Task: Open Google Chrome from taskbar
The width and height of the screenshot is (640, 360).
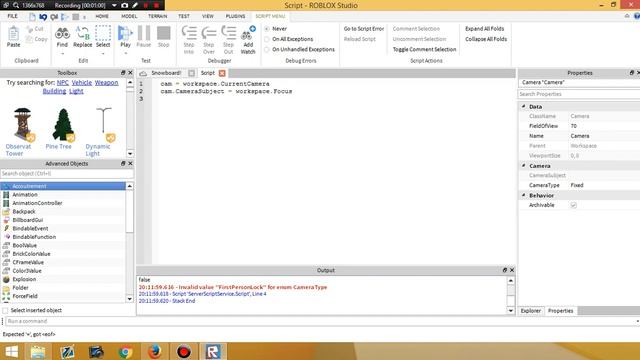Action: (125, 351)
